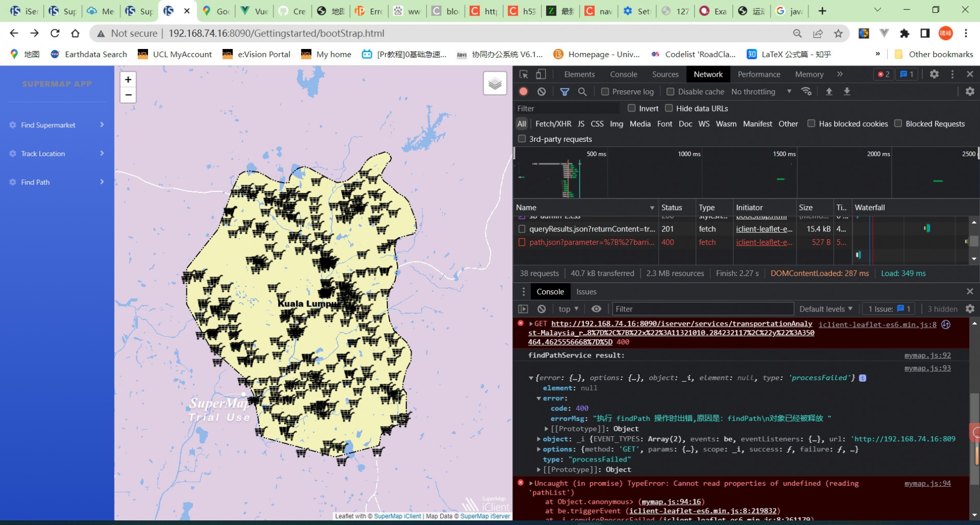Open network search magnifier
Viewport: 980px width, 525px height.
click(582, 91)
